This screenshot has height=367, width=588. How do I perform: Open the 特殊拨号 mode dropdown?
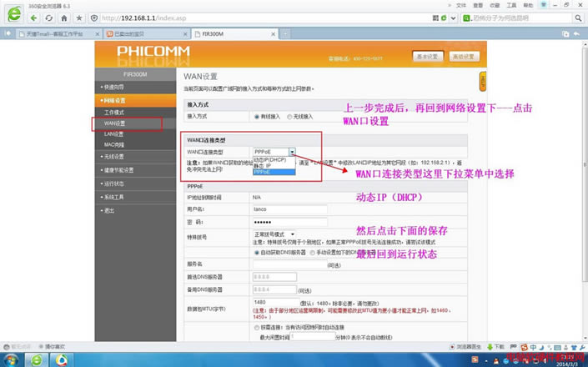[x=274, y=234]
